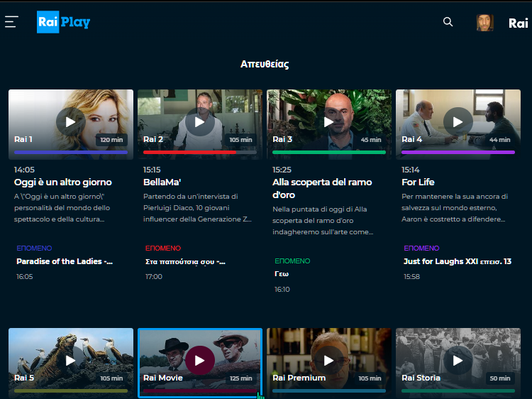Play the Rai 5 live stream
This screenshot has height=399, width=532.
point(70,361)
